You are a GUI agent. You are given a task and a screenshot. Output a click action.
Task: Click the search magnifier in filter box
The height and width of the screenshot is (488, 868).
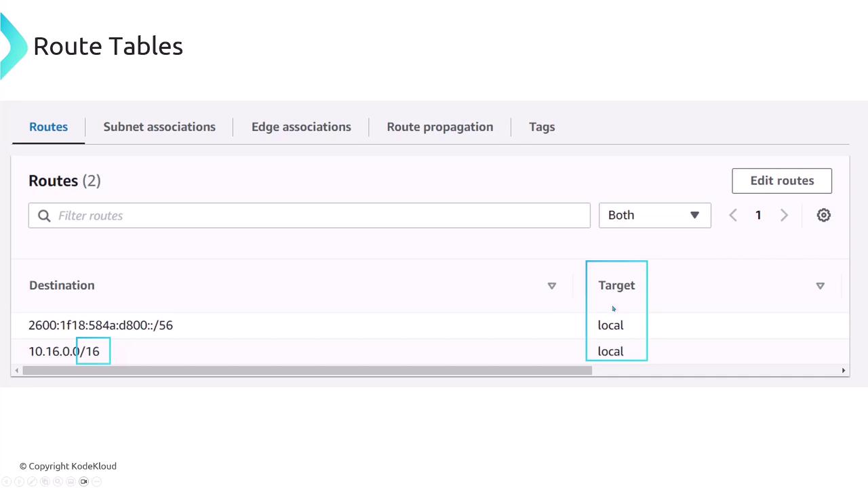pyautogui.click(x=45, y=216)
